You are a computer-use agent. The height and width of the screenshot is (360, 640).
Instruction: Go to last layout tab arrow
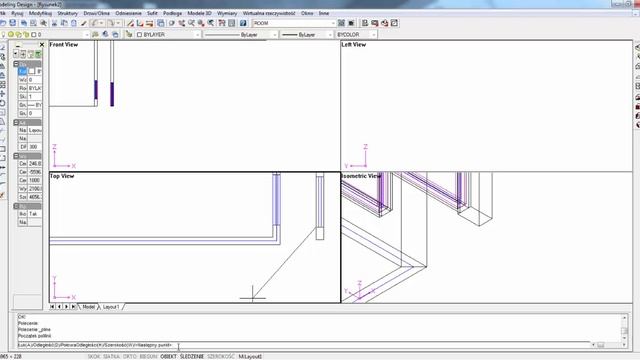click(73, 307)
